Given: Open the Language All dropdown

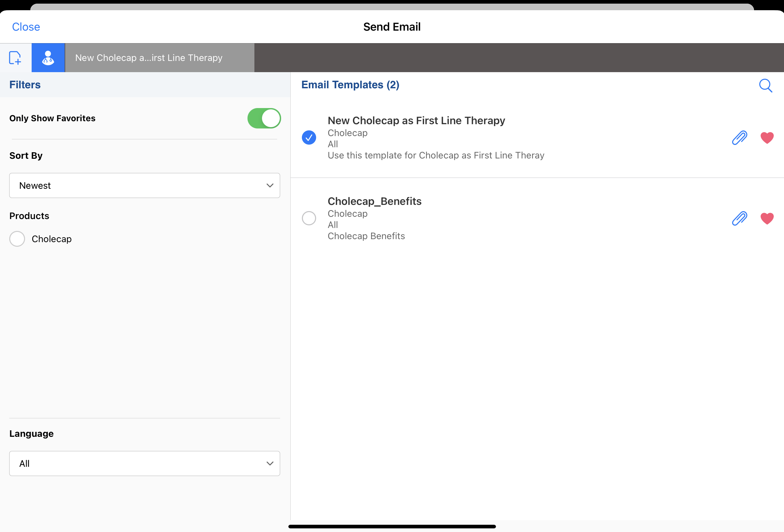Looking at the screenshot, I should [x=144, y=463].
